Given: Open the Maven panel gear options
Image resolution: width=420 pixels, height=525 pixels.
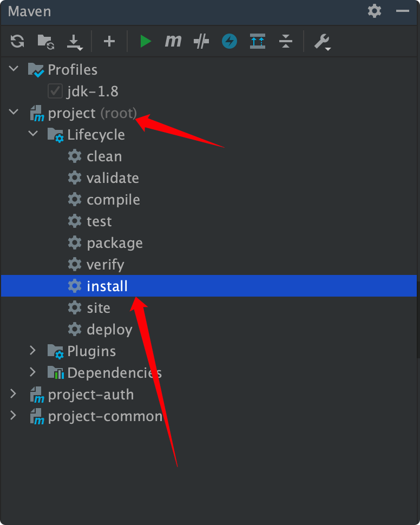Looking at the screenshot, I should pos(375,11).
